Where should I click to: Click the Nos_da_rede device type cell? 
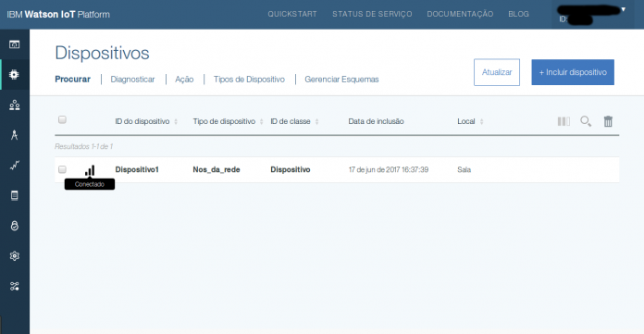[217, 169]
